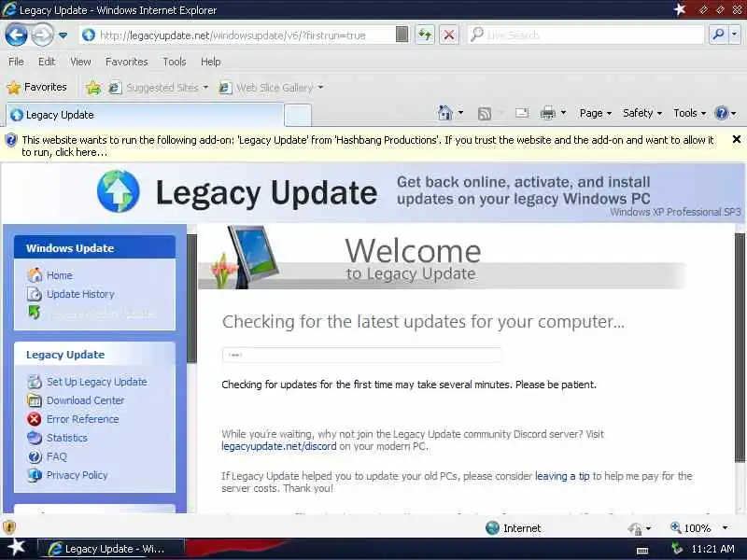Open the Tools command bar dropdown
This screenshot has width=747, height=560.
pos(689,113)
